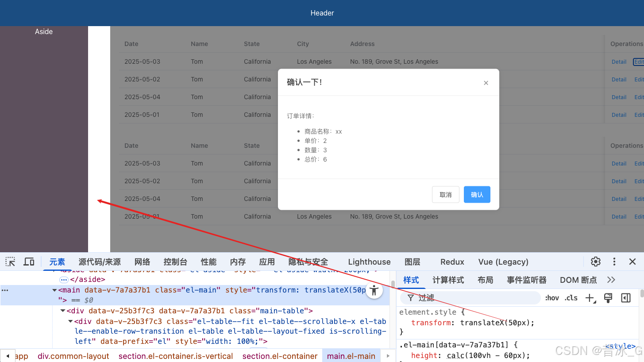This screenshot has width=644, height=362.
Task: Click the accessibility tree toggle button
Action: coord(374,290)
